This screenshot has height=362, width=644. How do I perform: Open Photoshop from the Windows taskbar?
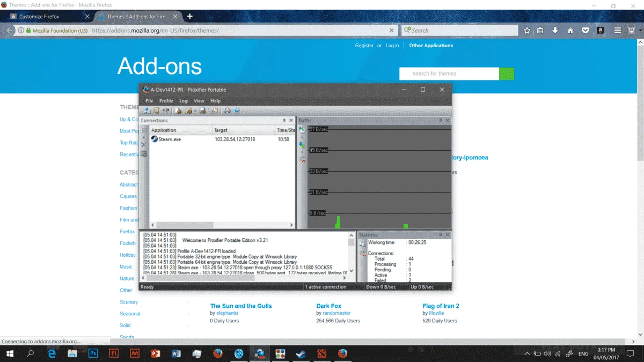click(x=93, y=353)
